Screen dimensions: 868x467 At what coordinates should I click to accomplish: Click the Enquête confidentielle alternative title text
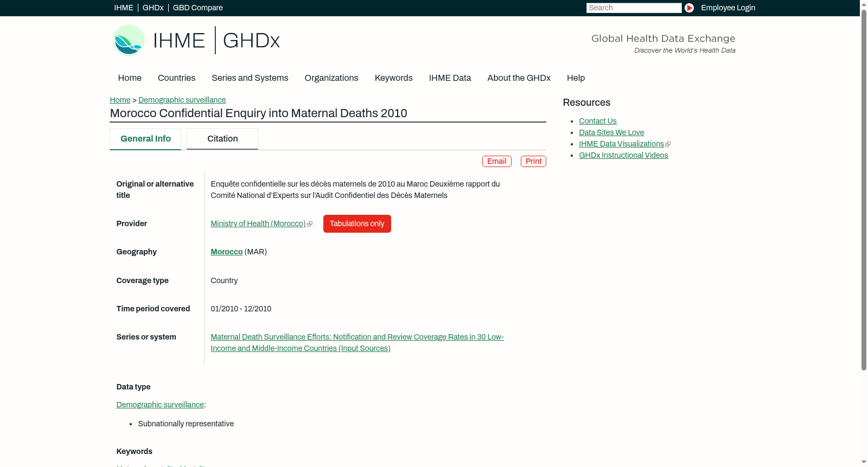tap(355, 190)
